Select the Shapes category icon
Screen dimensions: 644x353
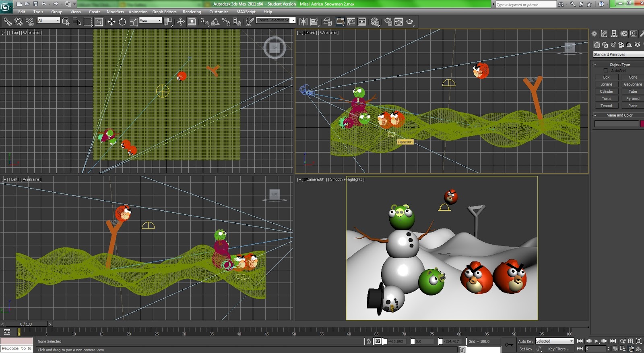605,45
